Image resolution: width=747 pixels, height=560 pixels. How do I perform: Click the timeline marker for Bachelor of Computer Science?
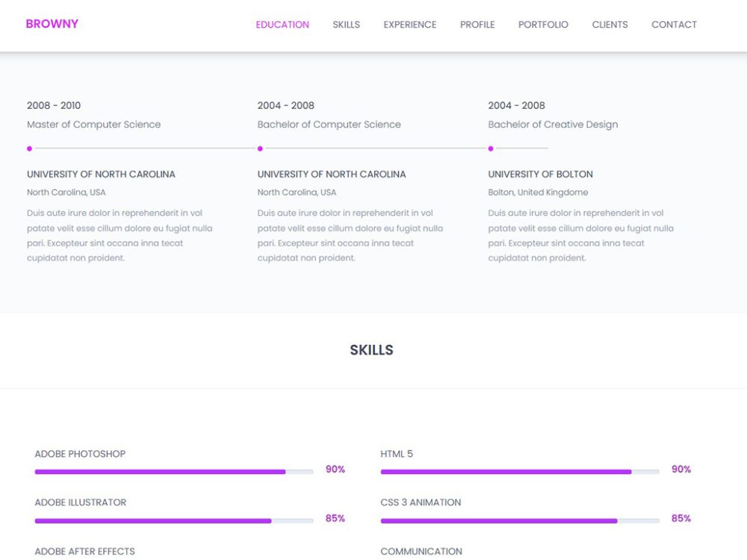(x=260, y=149)
